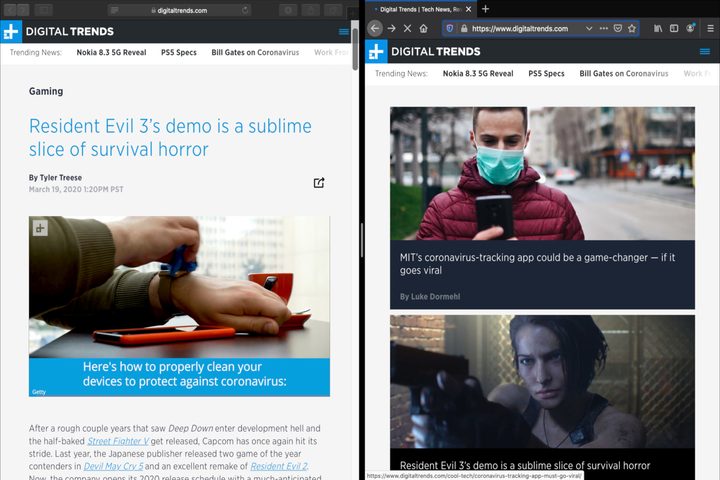Show the Safari sidebar
Image resolution: width=720 pixels, height=480 pixels.
[x=44, y=10]
